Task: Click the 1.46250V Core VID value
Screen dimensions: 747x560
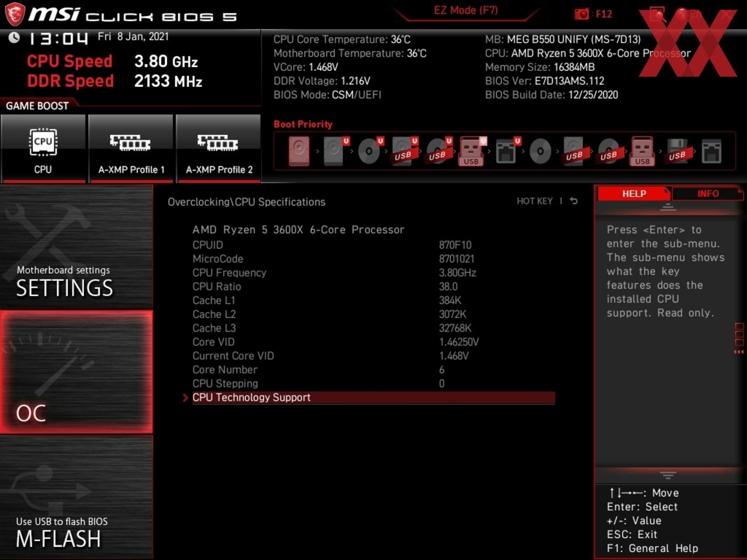Action: [459, 342]
